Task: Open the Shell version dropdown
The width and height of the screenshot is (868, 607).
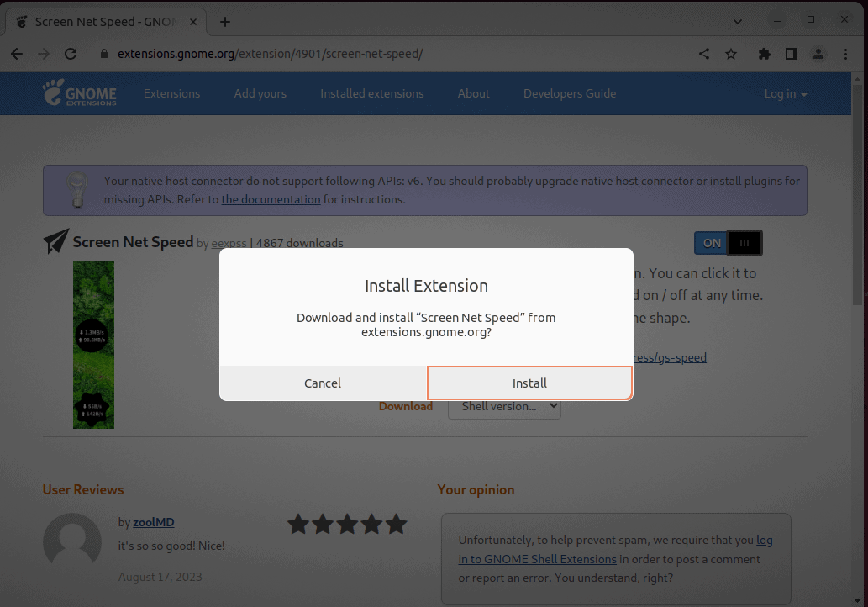Action: click(x=502, y=406)
